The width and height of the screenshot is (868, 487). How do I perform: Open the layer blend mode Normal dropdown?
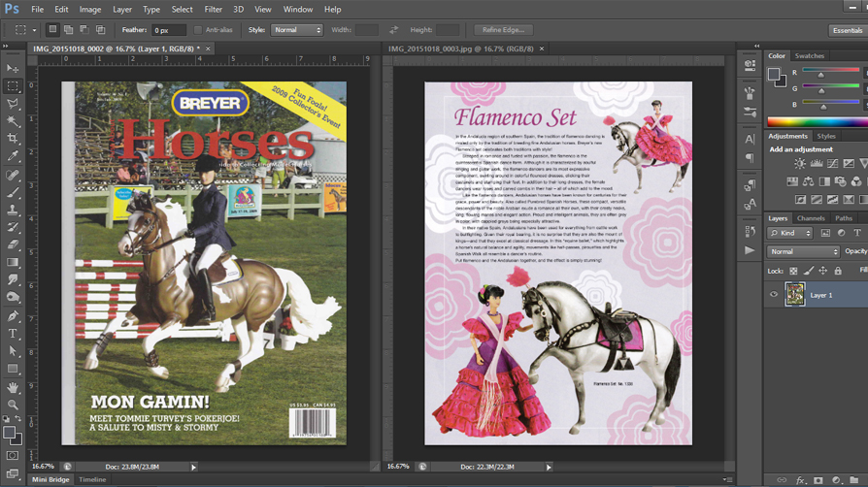(803, 251)
